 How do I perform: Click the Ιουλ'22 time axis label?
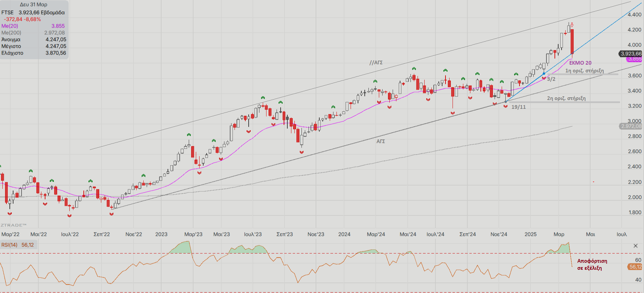(x=70, y=234)
